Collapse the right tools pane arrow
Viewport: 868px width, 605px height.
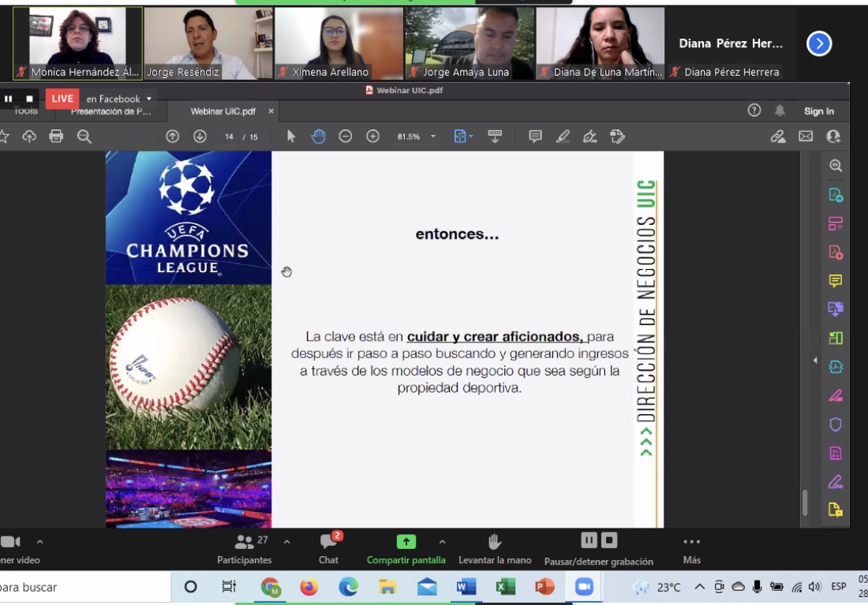815,360
